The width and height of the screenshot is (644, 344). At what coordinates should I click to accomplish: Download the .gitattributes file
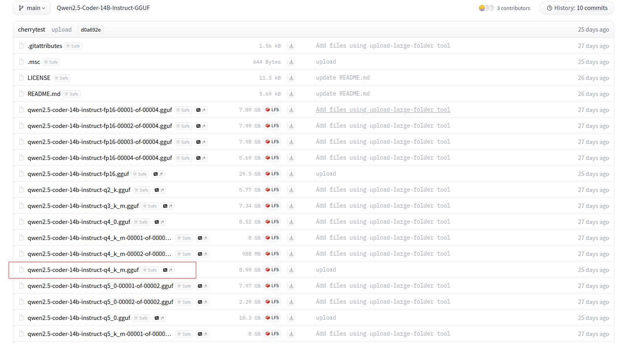(291, 46)
